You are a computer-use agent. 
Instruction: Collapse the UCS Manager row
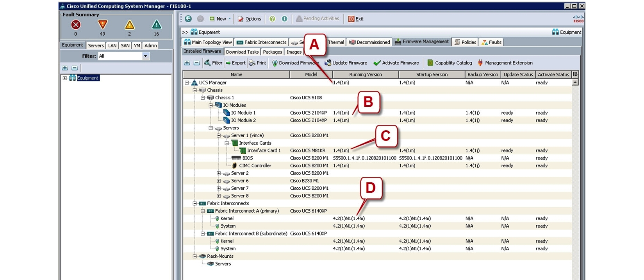coord(187,83)
